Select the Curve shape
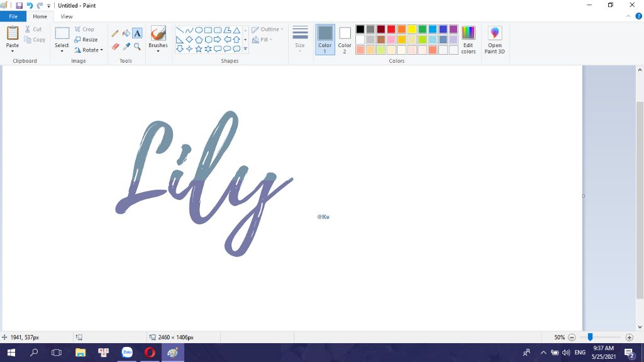The image size is (644, 362). pyautogui.click(x=189, y=30)
